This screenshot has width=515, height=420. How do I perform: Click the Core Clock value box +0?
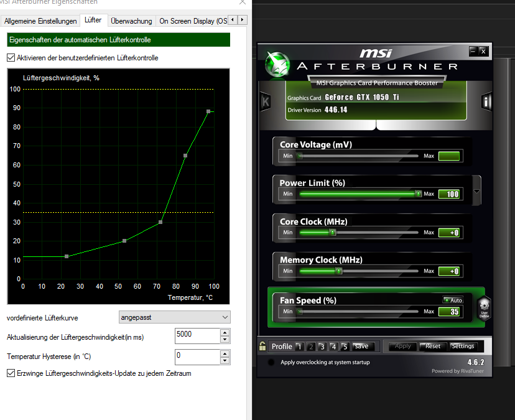tap(448, 233)
